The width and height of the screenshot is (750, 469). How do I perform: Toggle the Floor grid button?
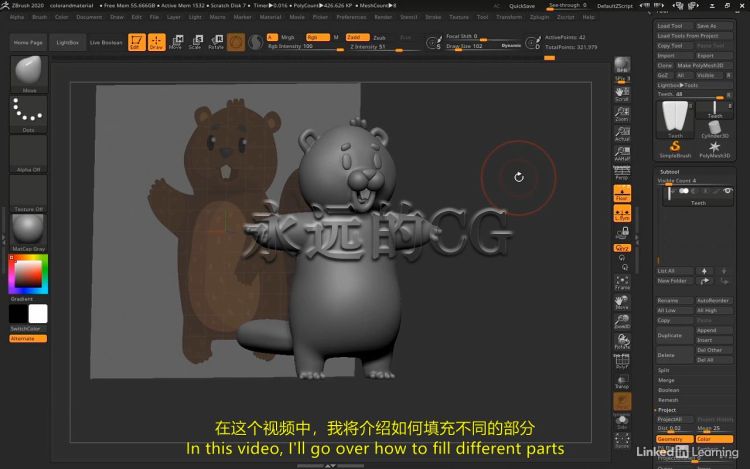click(x=622, y=193)
